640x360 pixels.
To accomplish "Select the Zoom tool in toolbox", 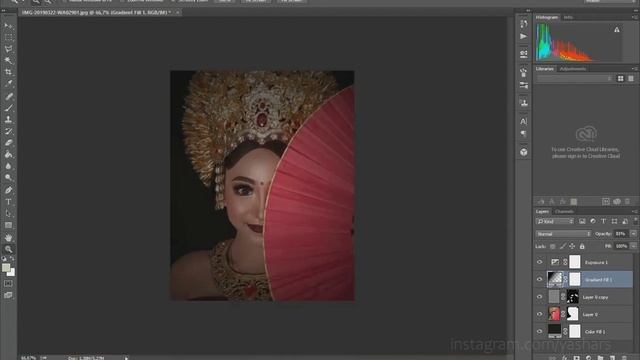I will (x=8, y=249).
